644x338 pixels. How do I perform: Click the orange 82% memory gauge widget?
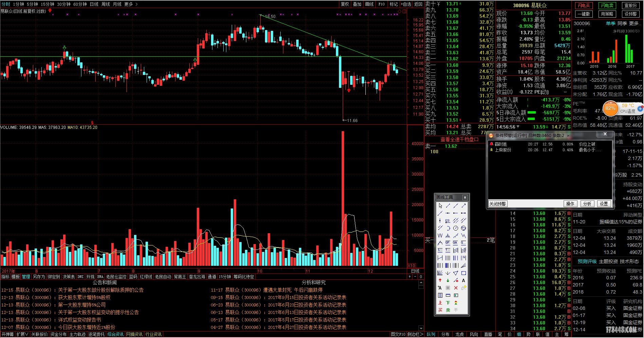coord(610,108)
